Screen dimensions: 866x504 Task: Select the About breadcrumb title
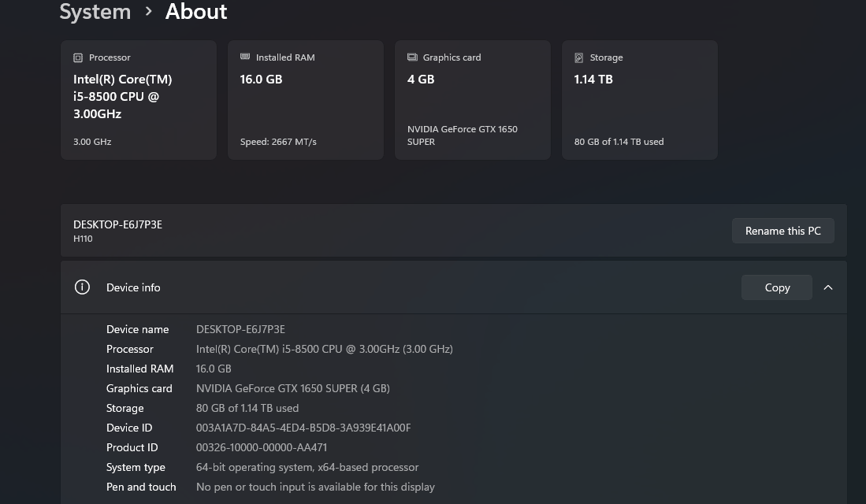click(196, 12)
